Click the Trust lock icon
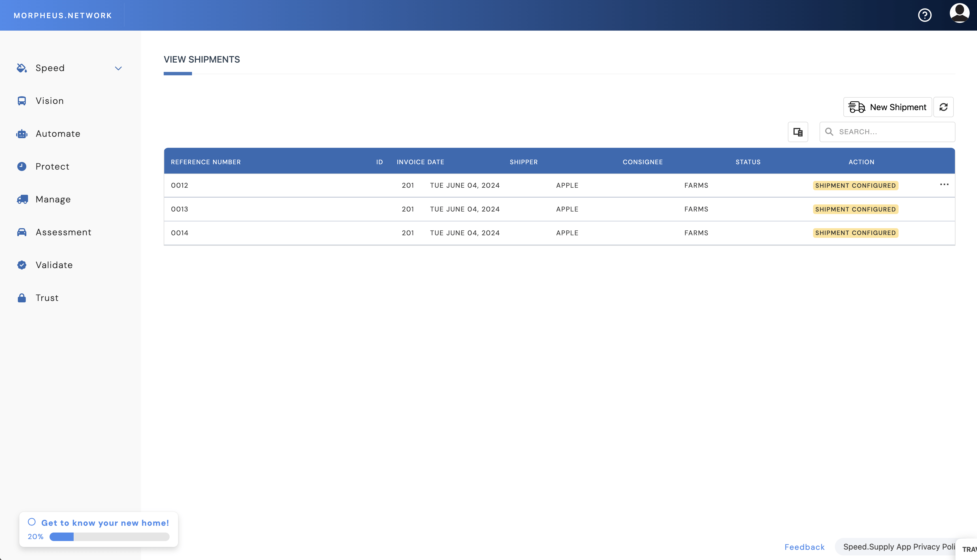This screenshot has width=977, height=560. (x=22, y=298)
